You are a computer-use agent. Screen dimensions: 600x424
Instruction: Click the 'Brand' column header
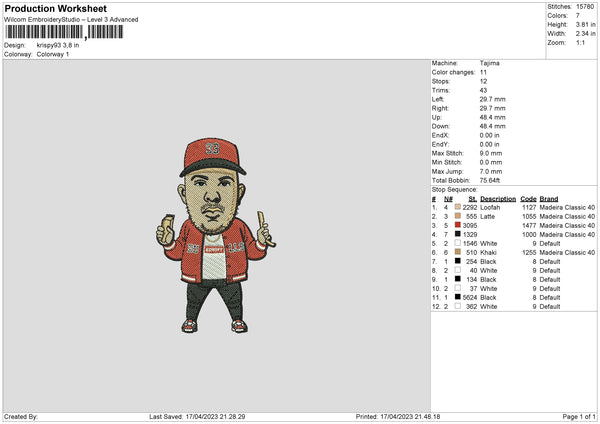pyautogui.click(x=549, y=199)
